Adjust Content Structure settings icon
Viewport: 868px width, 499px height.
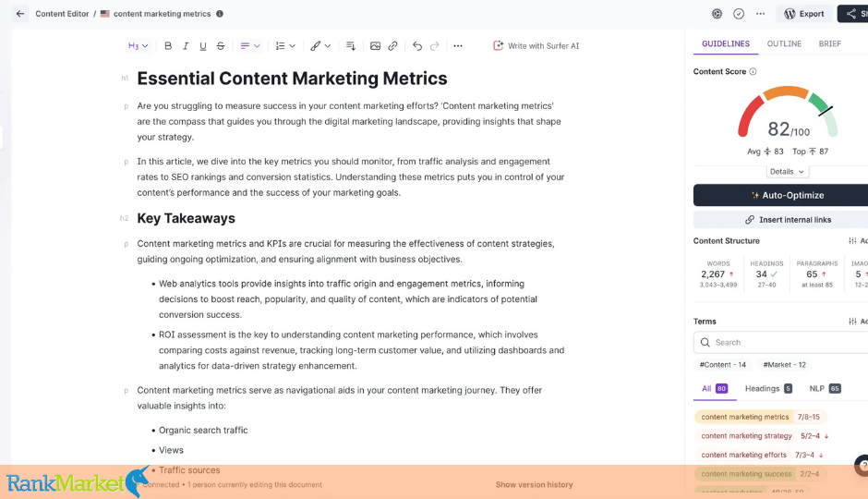point(852,241)
